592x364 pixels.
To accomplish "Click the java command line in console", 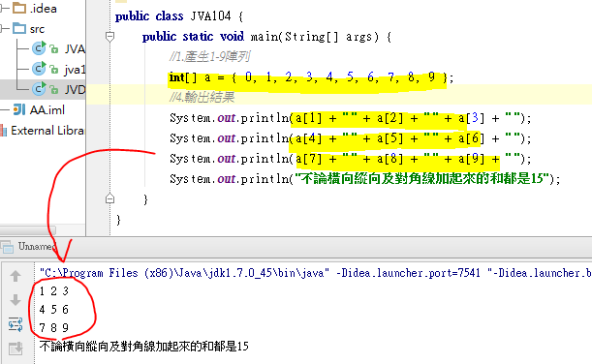I will click(315, 273).
